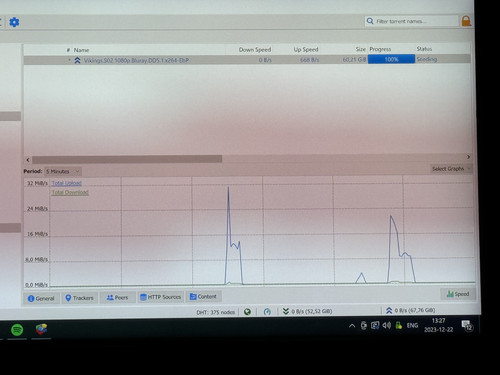This screenshot has width=500, height=375.
Task: Click the horizontal scrollbar thumb
Action: (127, 159)
